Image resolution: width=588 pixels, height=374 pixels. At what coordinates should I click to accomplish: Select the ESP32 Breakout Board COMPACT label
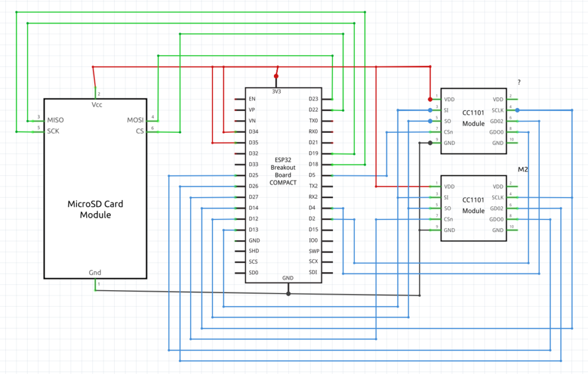[283, 171]
